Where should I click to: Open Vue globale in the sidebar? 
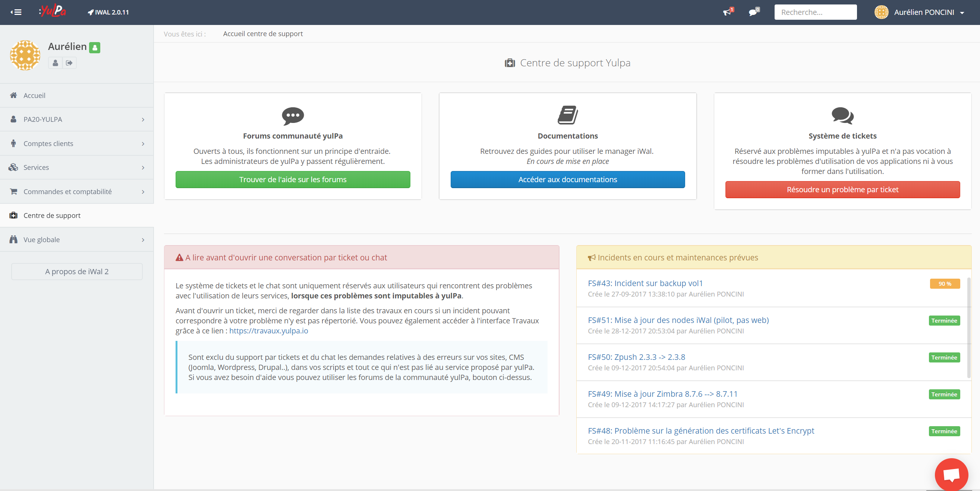click(x=77, y=240)
